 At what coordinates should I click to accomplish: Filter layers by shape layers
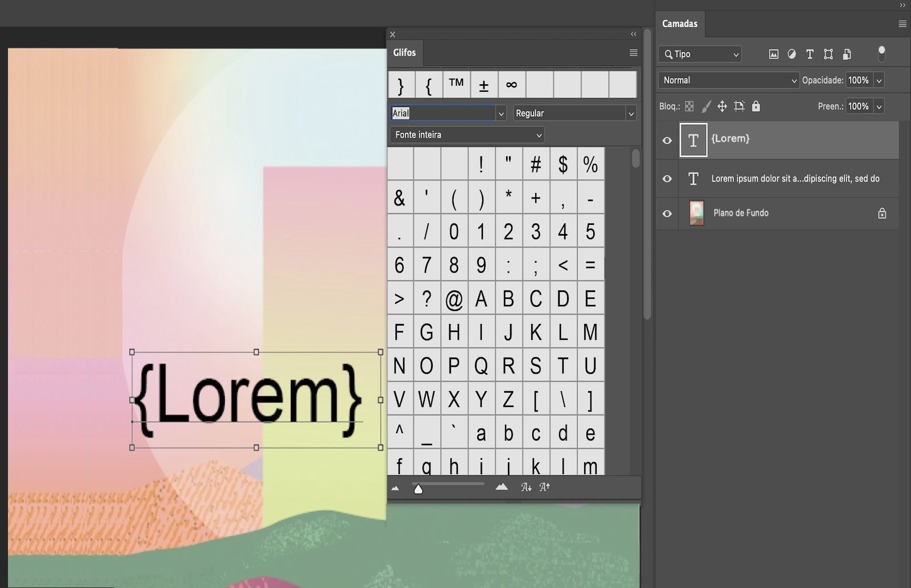828,54
